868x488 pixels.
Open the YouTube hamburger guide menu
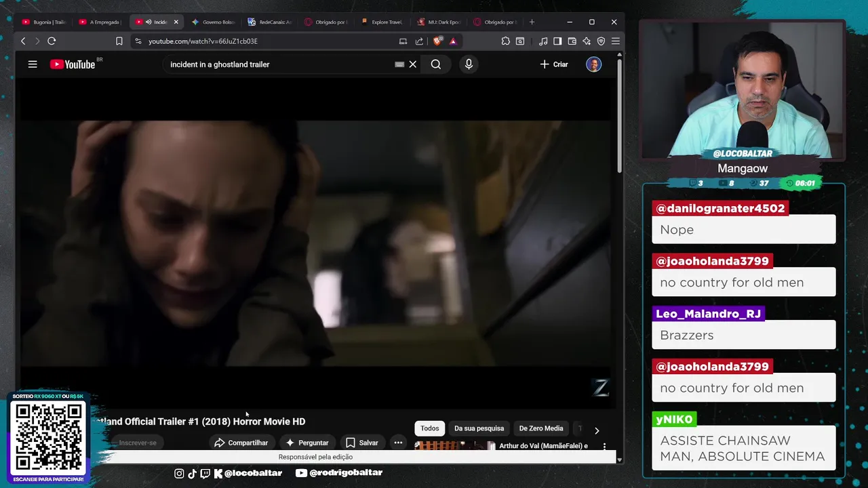[33, 64]
